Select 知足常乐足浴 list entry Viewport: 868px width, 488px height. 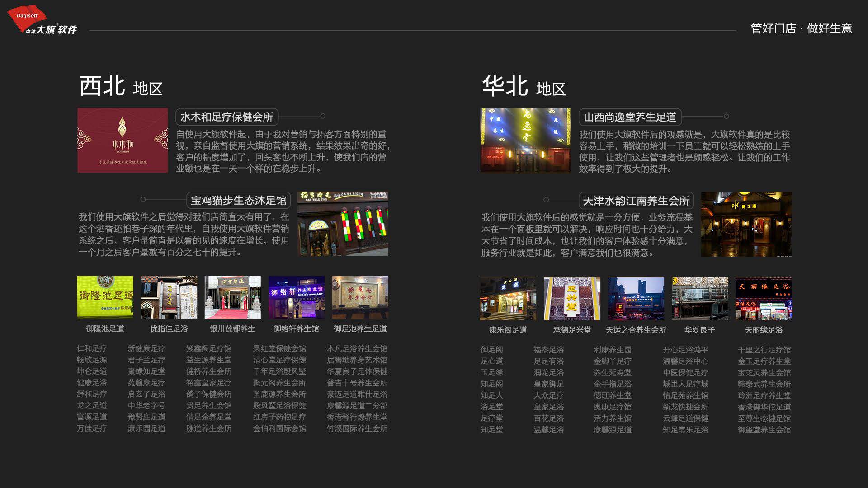point(685,429)
